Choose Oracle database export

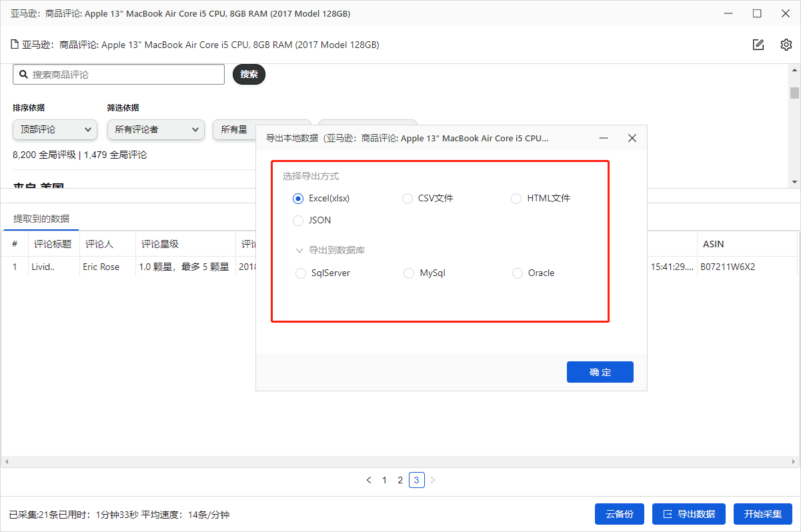(x=533, y=273)
